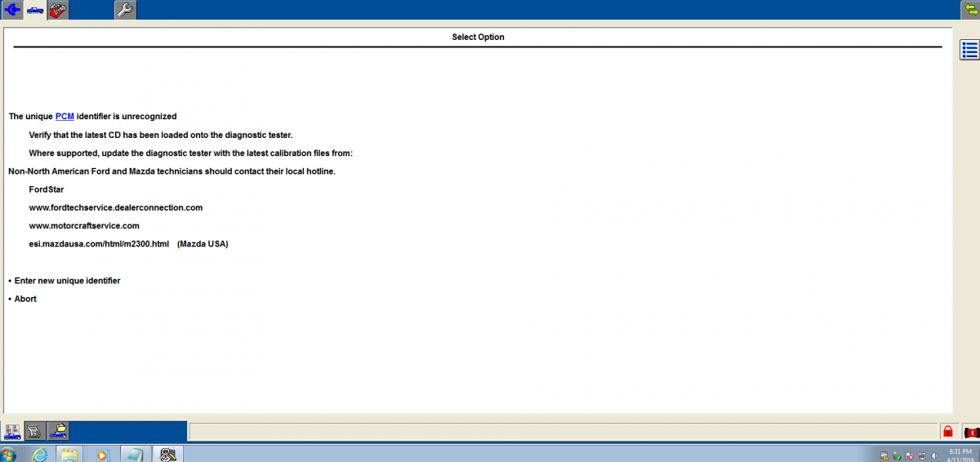The height and width of the screenshot is (462, 980).
Task: Click the empty status message field
Action: 564,432
